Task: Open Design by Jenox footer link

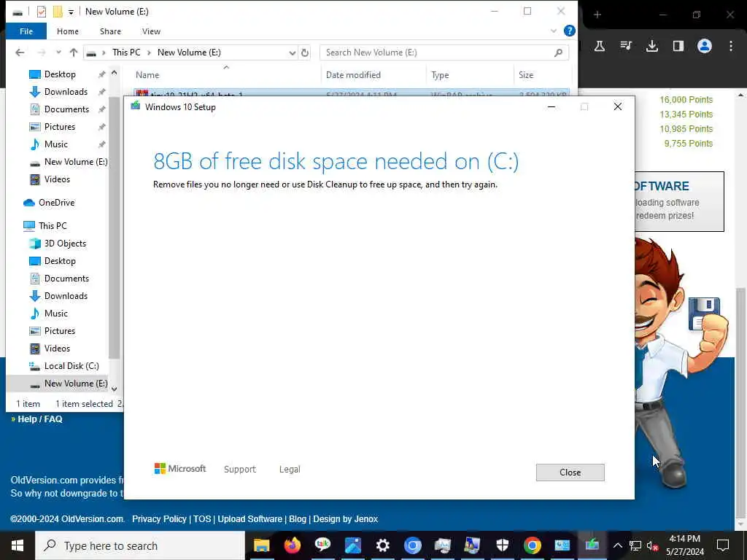Action: (345, 519)
